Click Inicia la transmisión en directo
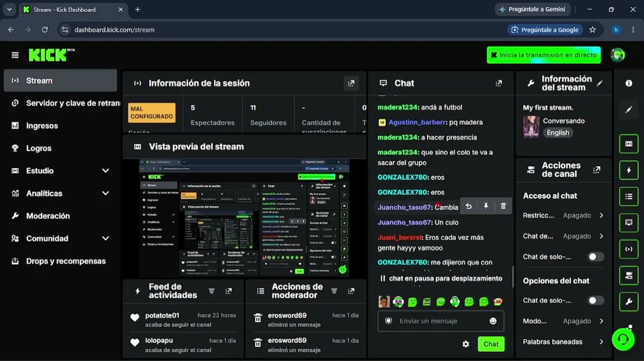Screen dimensions: 644x361 pos(544,55)
